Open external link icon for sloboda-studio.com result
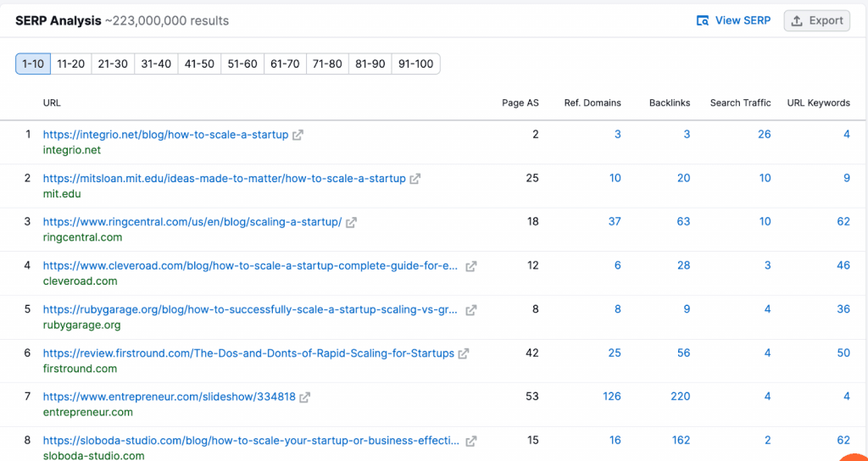 pos(471,441)
